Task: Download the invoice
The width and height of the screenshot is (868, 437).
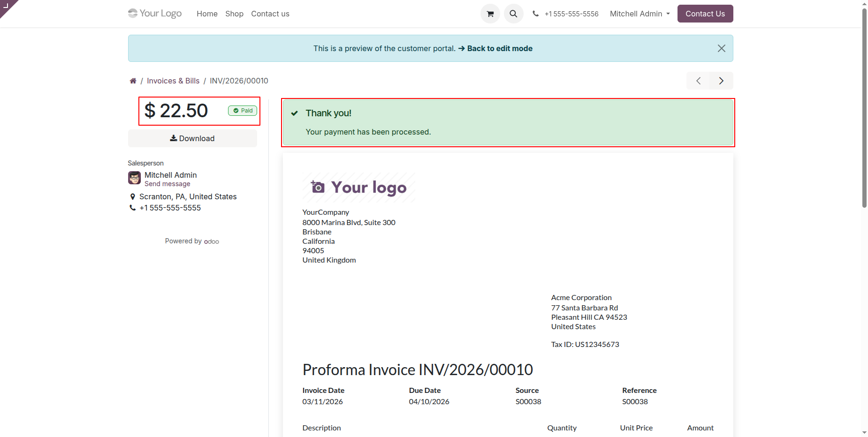Action: (192, 138)
